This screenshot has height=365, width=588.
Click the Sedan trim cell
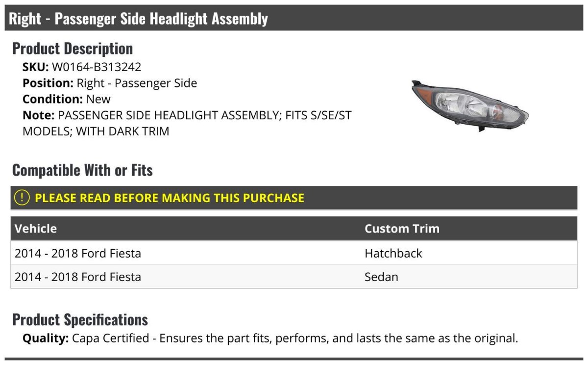coord(381,277)
